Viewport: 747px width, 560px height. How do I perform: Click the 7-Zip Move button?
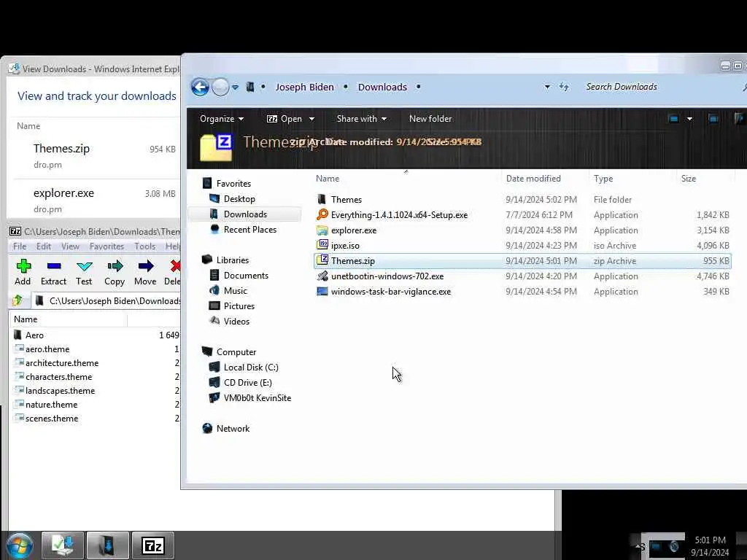click(145, 273)
